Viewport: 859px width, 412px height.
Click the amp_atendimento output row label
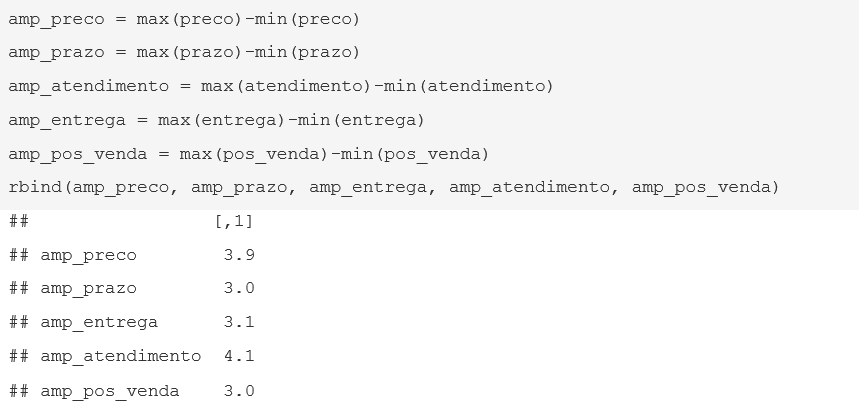click(121, 357)
